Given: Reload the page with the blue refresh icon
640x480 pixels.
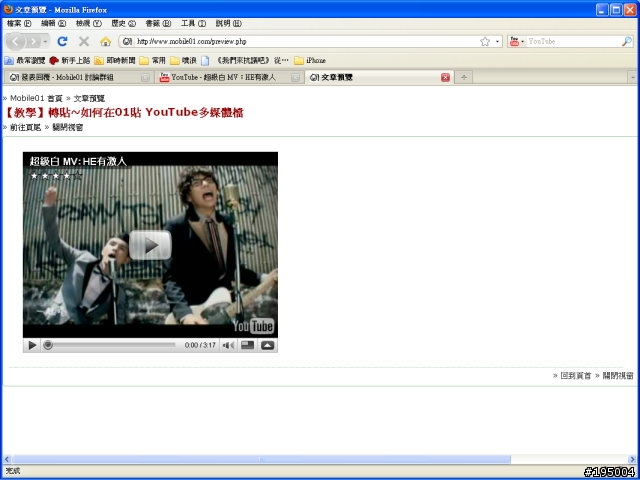Looking at the screenshot, I should (x=62, y=41).
